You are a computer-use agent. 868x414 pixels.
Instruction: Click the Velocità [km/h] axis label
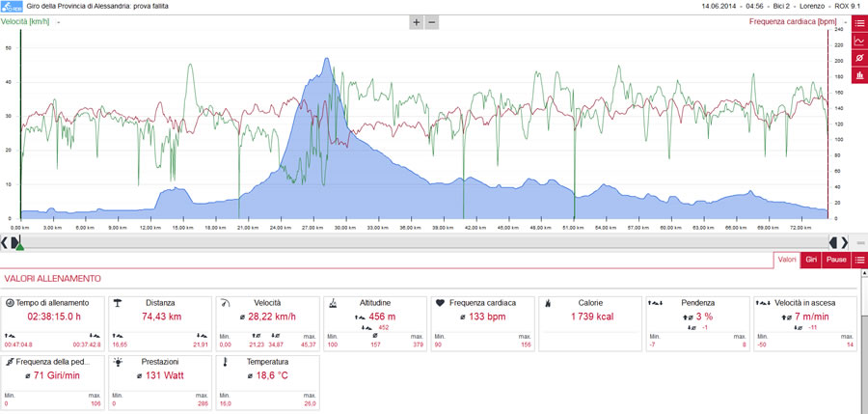pyautogui.click(x=27, y=22)
